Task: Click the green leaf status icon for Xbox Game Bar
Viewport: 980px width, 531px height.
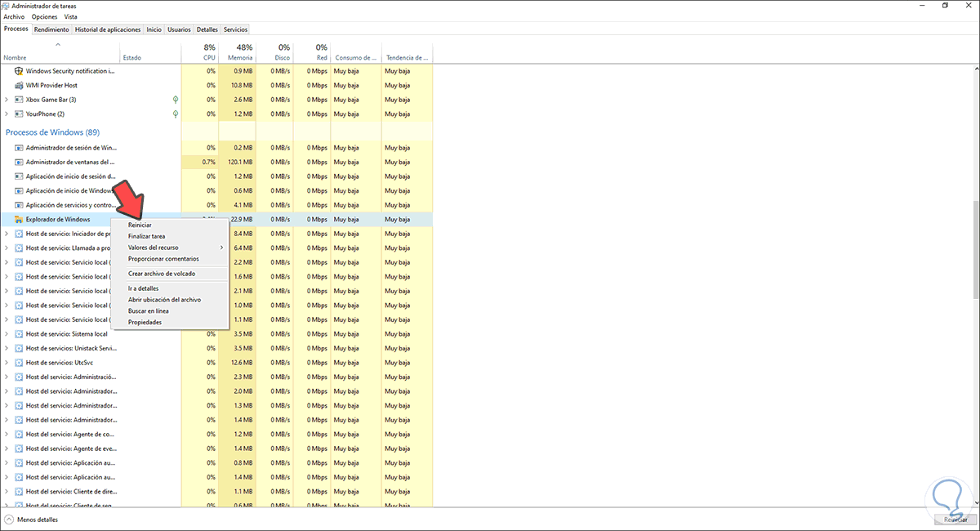Action: pyautogui.click(x=175, y=100)
